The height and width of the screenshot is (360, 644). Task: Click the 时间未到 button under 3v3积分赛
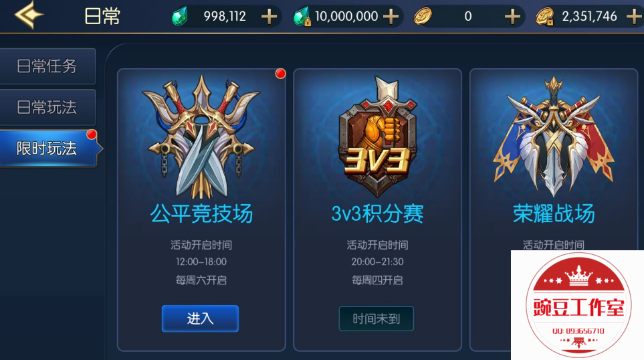coord(377,319)
